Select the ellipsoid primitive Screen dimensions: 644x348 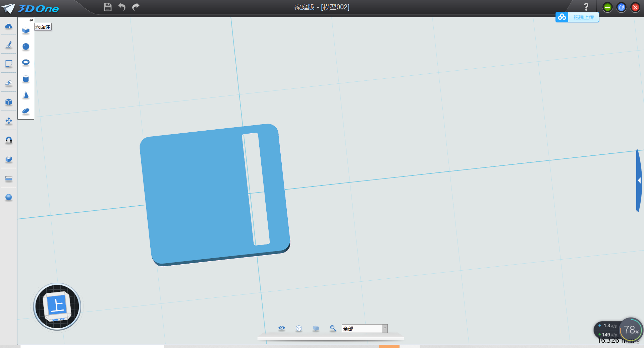[26, 111]
